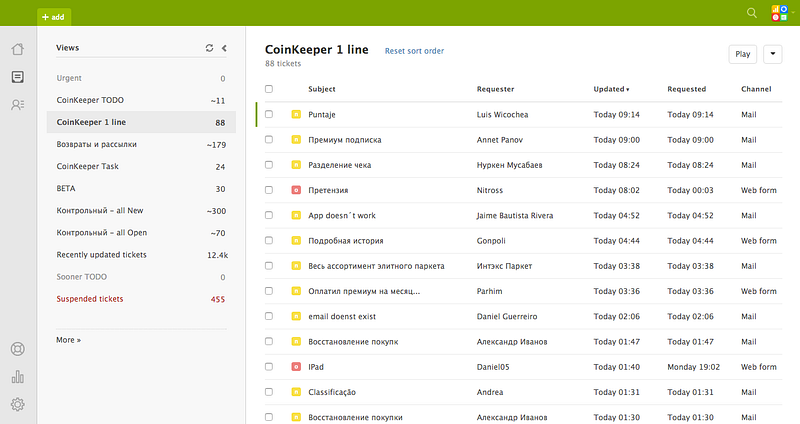Viewport: 800px width, 424px height.
Task: Check the Разделение чека ticket checkbox
Action: tap(269, 165)
